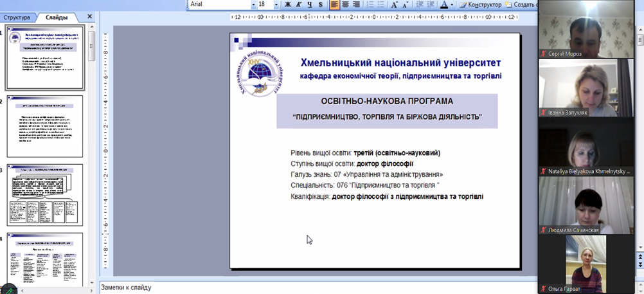Open the font size 18 dropdown
The height and width of the screenshot is (294, 644).
[276, 5]
